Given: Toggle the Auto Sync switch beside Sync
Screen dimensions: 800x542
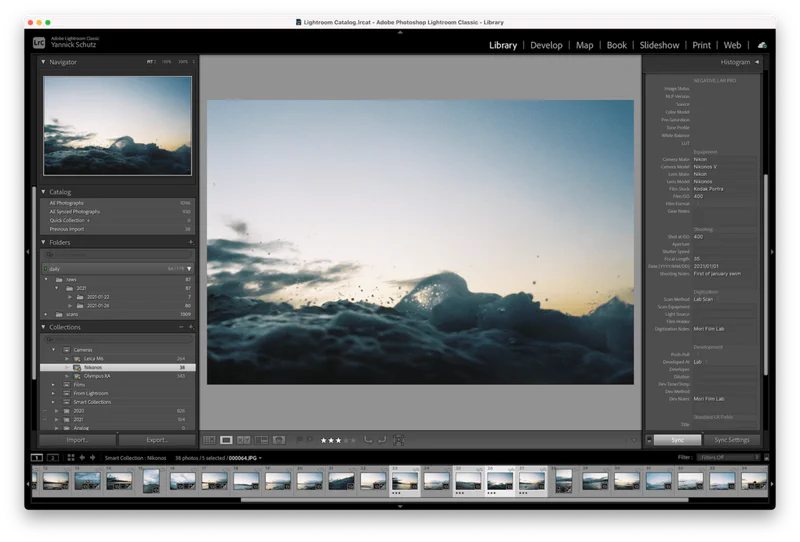Looking at the screenshot, I should (x=651, y=440).
